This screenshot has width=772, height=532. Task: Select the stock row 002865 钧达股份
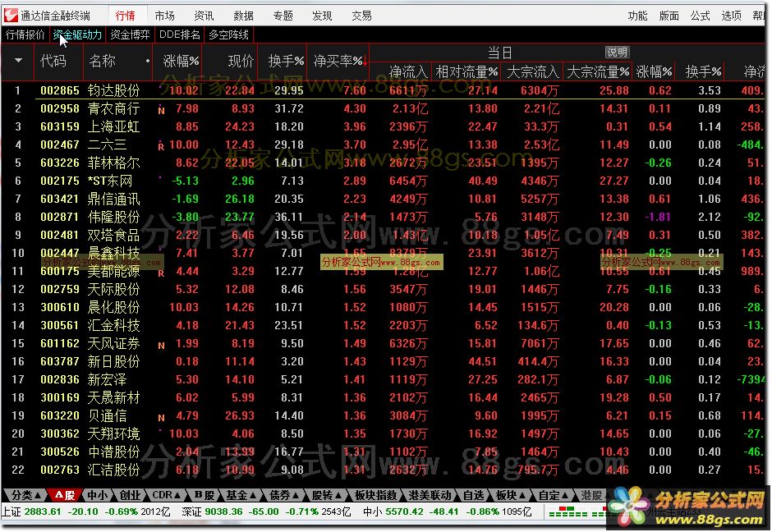click(x=384, y=90)
